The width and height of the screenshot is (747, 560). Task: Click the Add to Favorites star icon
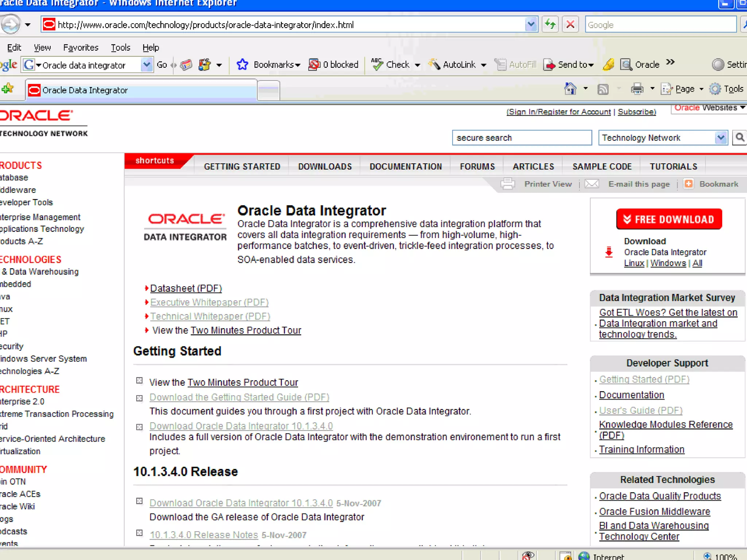click(x=8, y=89)
